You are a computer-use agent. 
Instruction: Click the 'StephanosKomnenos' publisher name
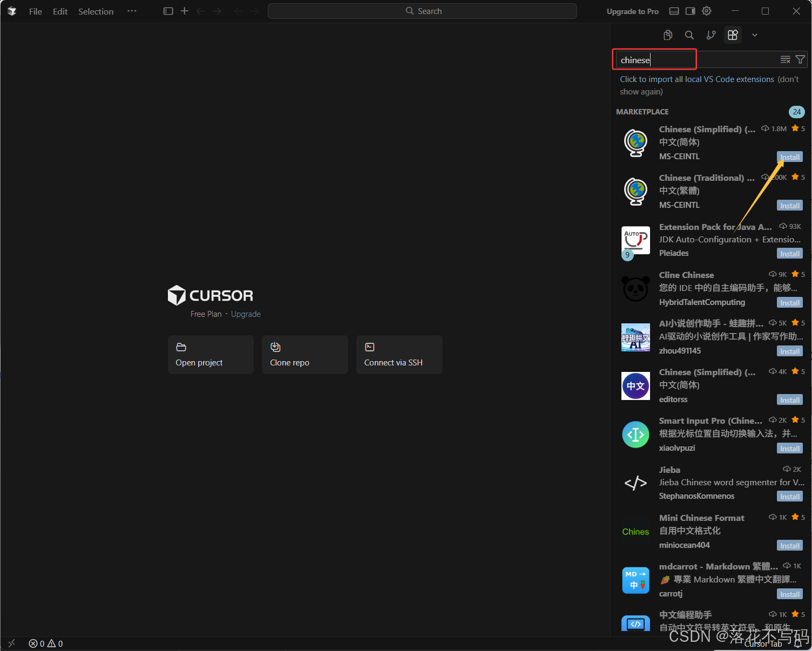click(x=696, y=496)
